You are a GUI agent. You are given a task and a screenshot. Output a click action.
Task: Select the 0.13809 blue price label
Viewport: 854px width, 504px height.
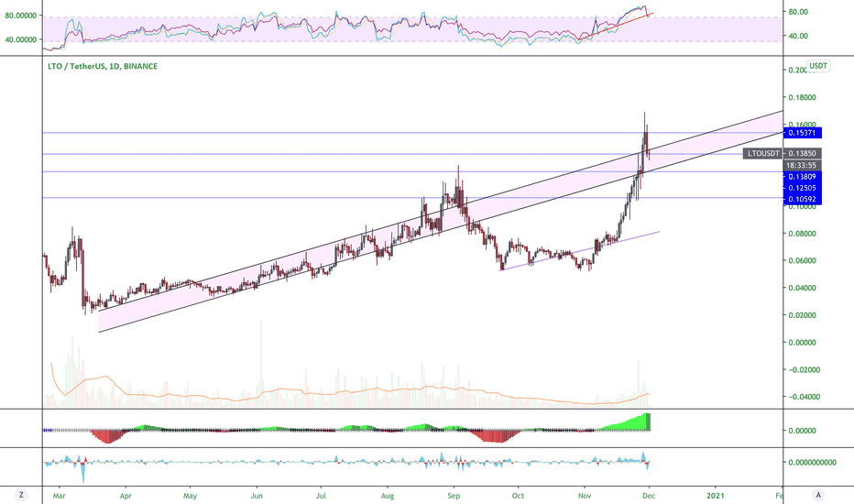click(x=803, y=177)
